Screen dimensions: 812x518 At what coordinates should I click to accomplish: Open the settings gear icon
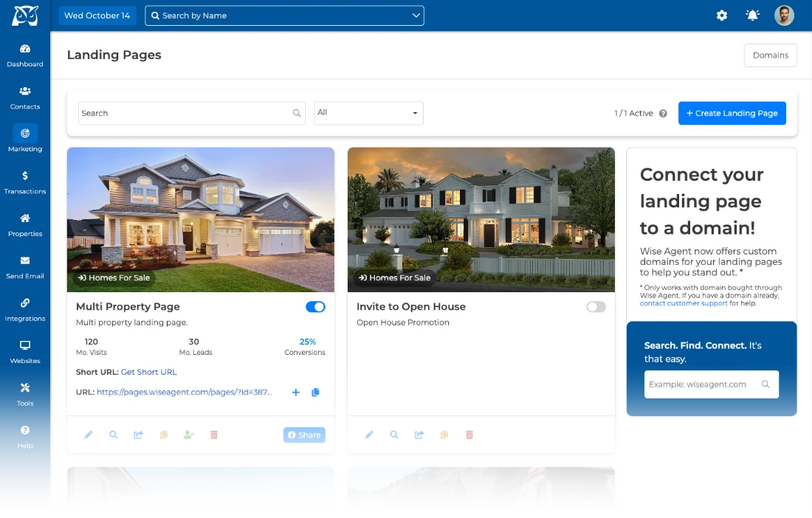coord(721,15)
